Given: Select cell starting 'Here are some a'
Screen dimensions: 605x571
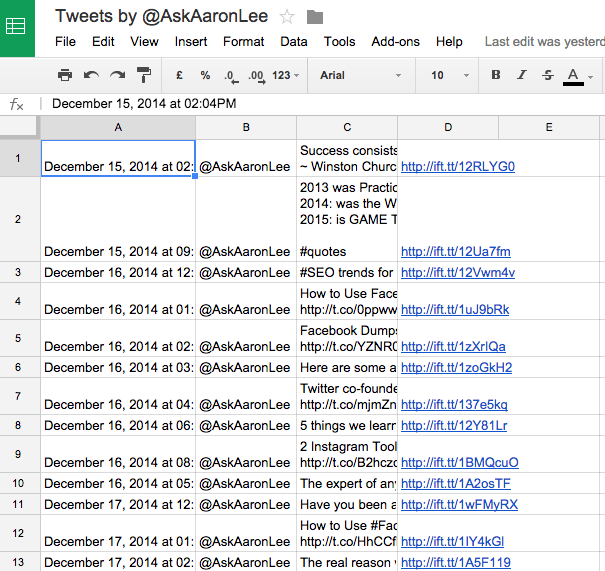Looking at the screenshot, I should [x=347, y=367].
